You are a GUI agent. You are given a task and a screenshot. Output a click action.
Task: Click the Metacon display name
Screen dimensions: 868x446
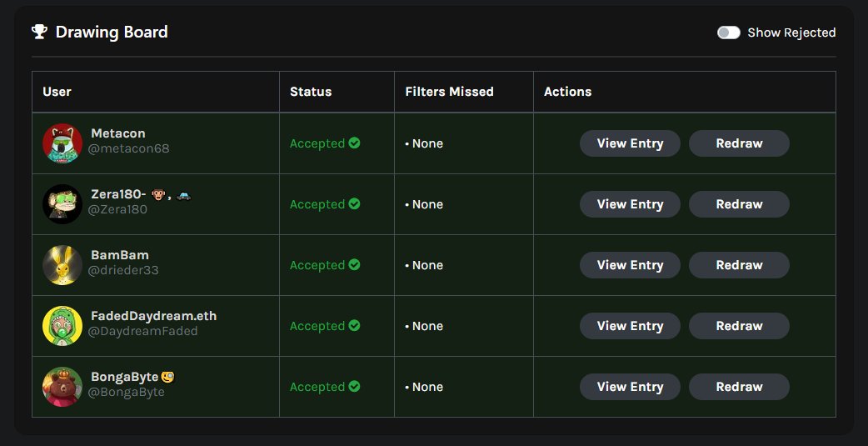(x=118, y=133)
